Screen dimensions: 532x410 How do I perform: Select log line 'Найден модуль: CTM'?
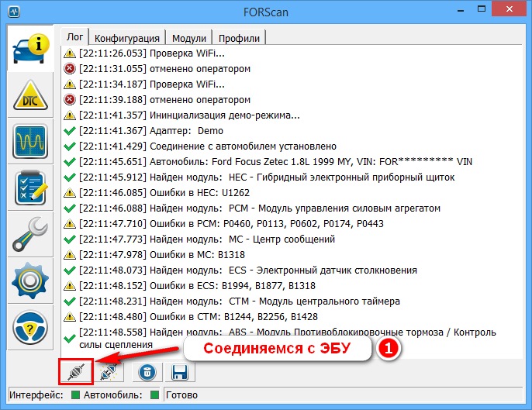(x=292, y=301)
